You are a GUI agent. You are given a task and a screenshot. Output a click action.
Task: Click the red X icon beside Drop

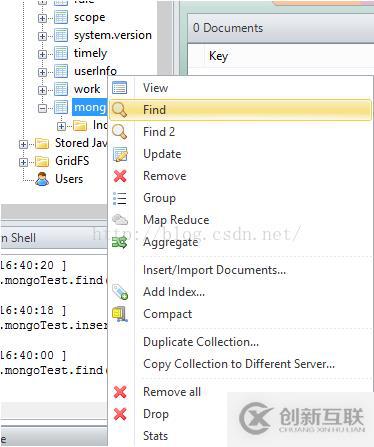[120, 414]
